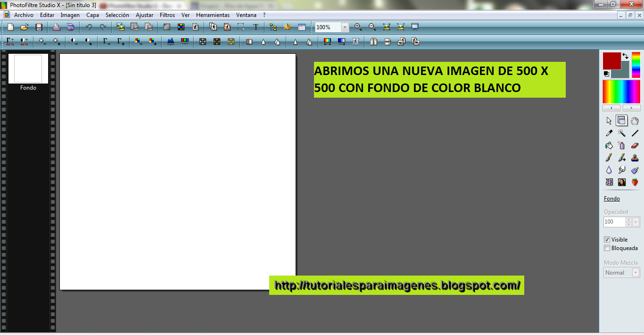
Task: Activate the Line drawing tool
Action: pos(634,133)
